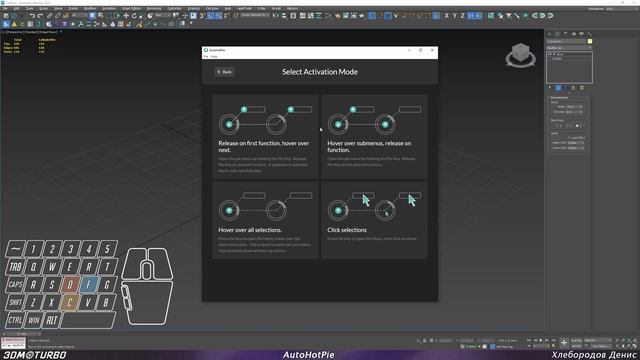Viewport: 640px width, 360px height.
Task: Activate the Select and Move tool
Action: [126, 16]
